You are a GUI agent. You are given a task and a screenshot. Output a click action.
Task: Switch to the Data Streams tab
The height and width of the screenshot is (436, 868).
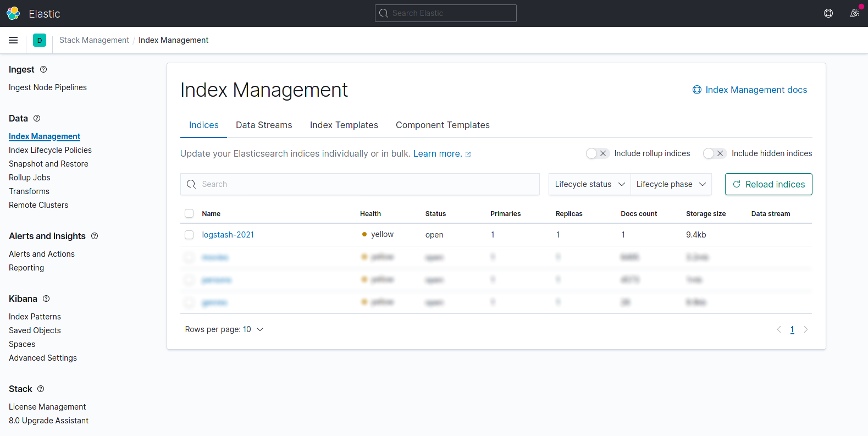coord(264,125)
